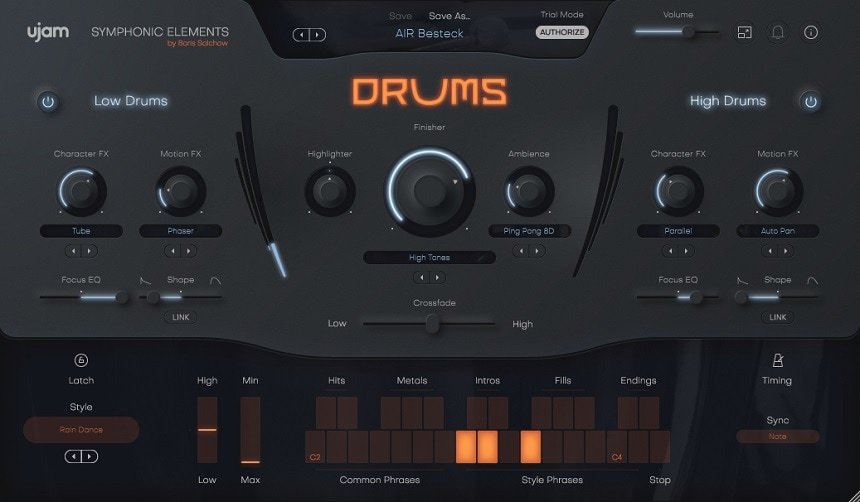Click the first key under Fills
Screen dimensions: 860x502
pyautogui.click(x=541, y=413)
